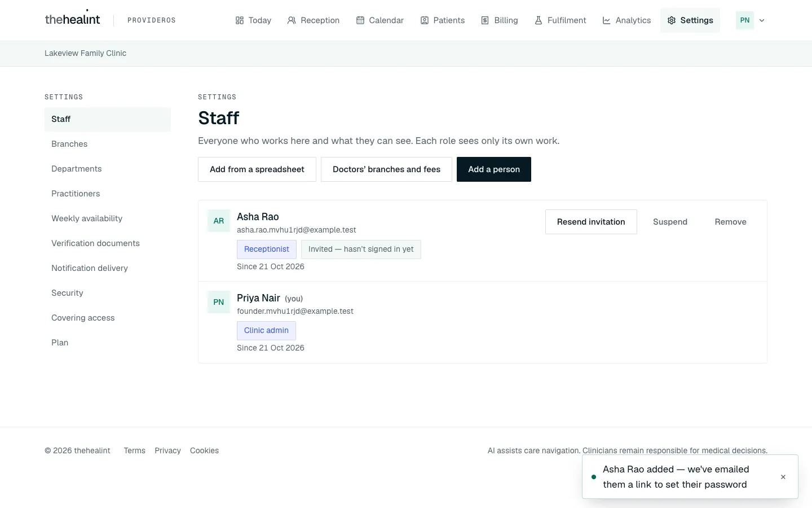
Task: Open the Staff settings section
Action: tap(108, 119)
